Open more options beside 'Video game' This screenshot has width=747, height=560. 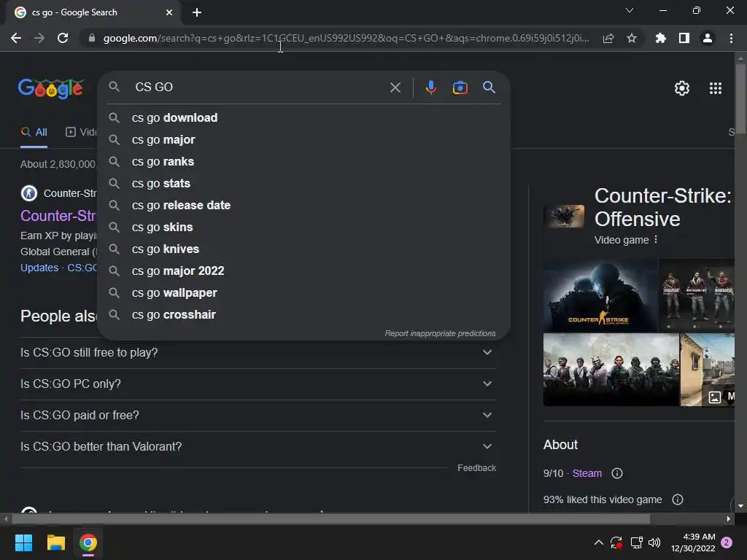[x=656, y=239]
